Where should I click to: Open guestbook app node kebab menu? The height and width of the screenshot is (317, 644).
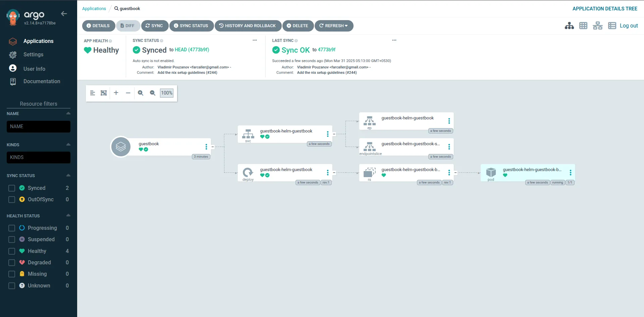206,147
